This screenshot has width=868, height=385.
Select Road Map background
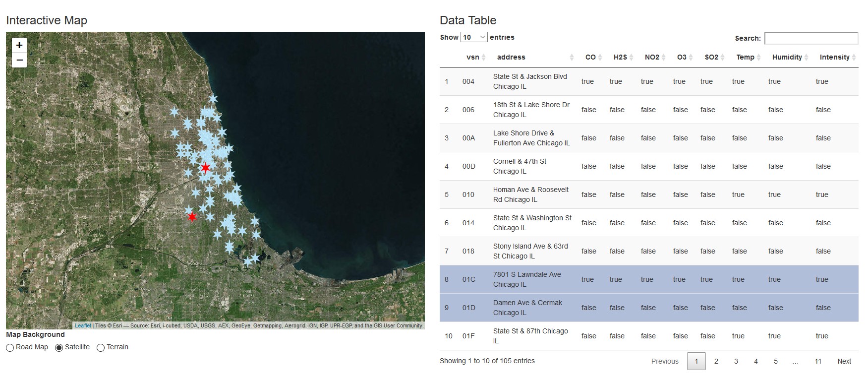10,348
